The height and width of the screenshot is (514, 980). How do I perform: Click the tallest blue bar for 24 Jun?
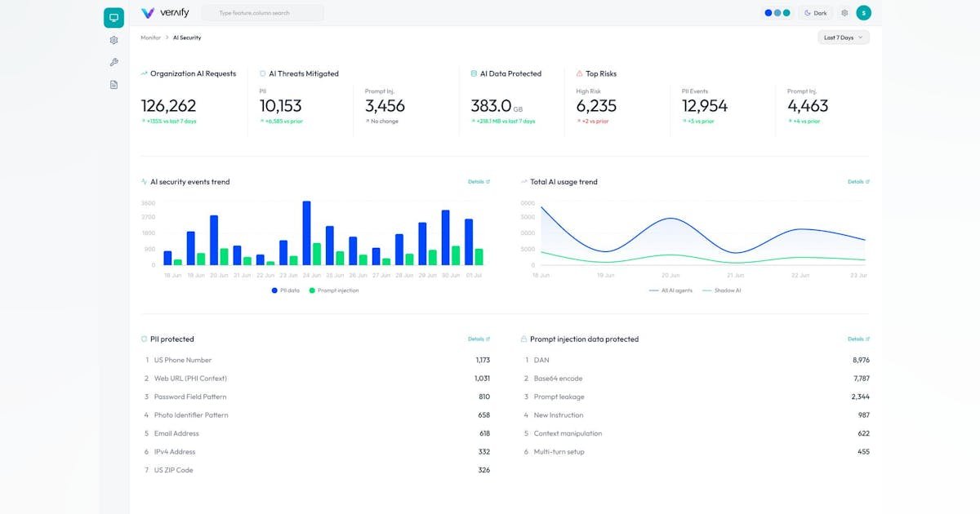[x=306, y=233]
